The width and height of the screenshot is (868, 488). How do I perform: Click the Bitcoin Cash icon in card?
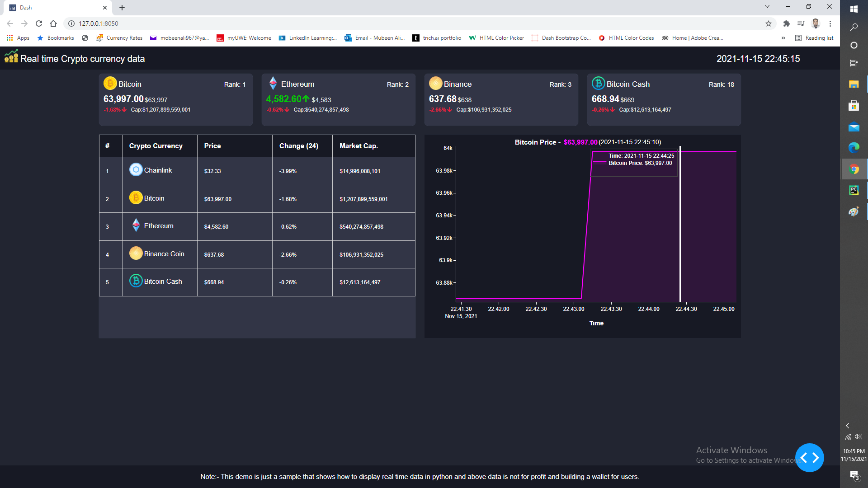coord(598,84)
